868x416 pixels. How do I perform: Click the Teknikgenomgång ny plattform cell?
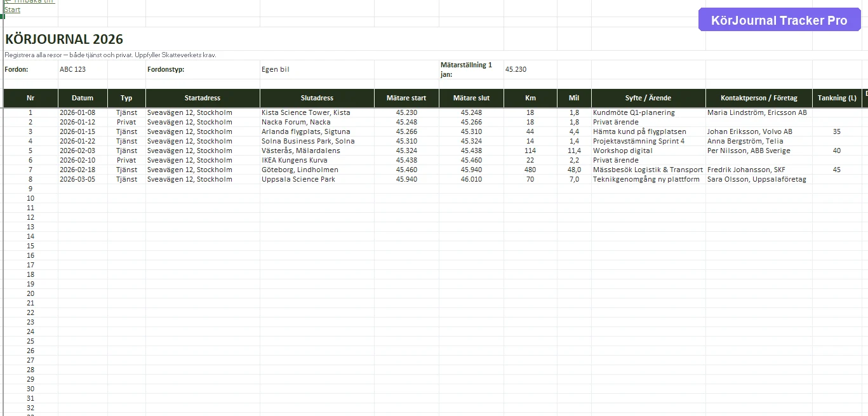tap(648, 179)
